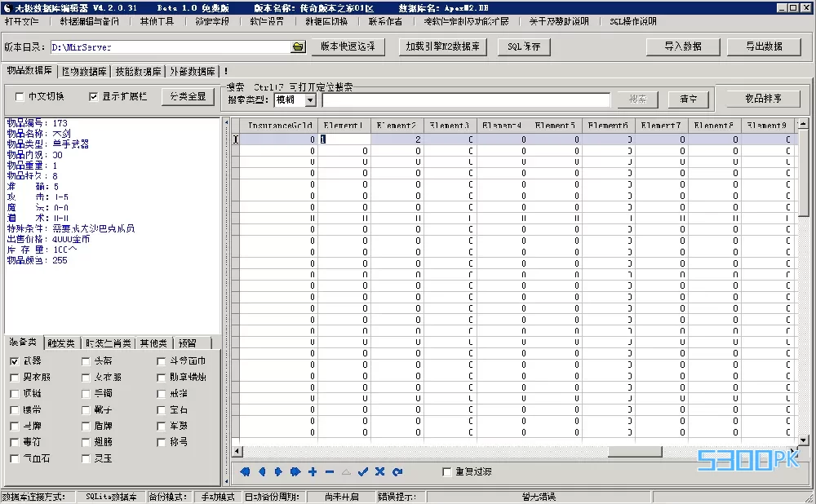The image size is (816, 504).
Task: Jump to first record in navigator
Action: pyautogui.click(x=245, y=471)
